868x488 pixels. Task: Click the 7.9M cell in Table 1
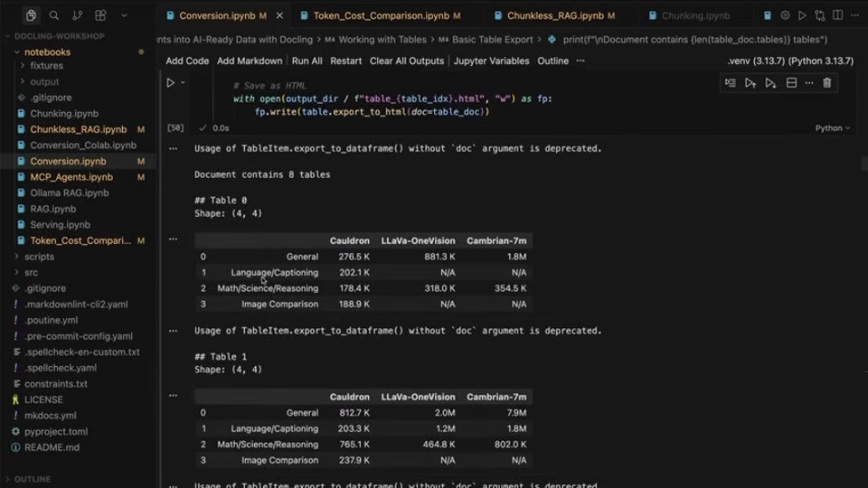[516, 413]
